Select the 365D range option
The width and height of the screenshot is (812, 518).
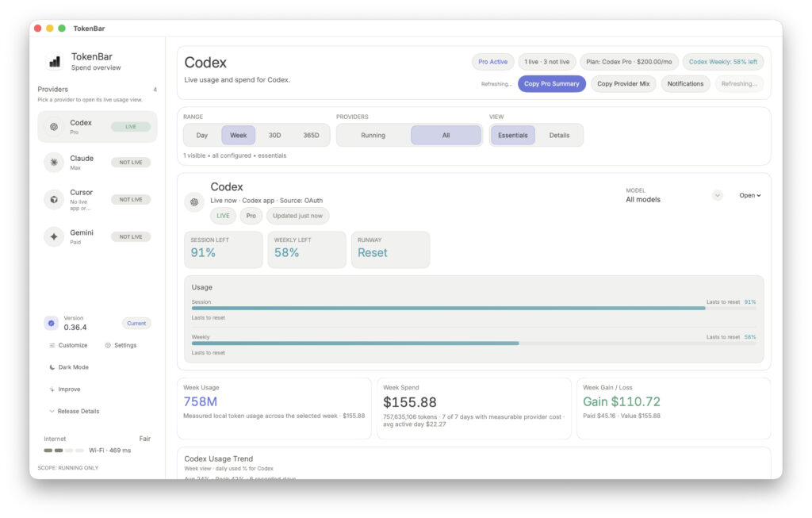click(311, 135)
